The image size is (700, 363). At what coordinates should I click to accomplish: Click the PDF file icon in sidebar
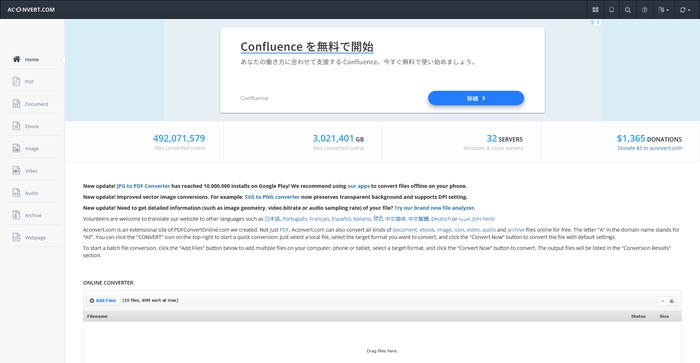pyautogui.click(x=17, y=81)
